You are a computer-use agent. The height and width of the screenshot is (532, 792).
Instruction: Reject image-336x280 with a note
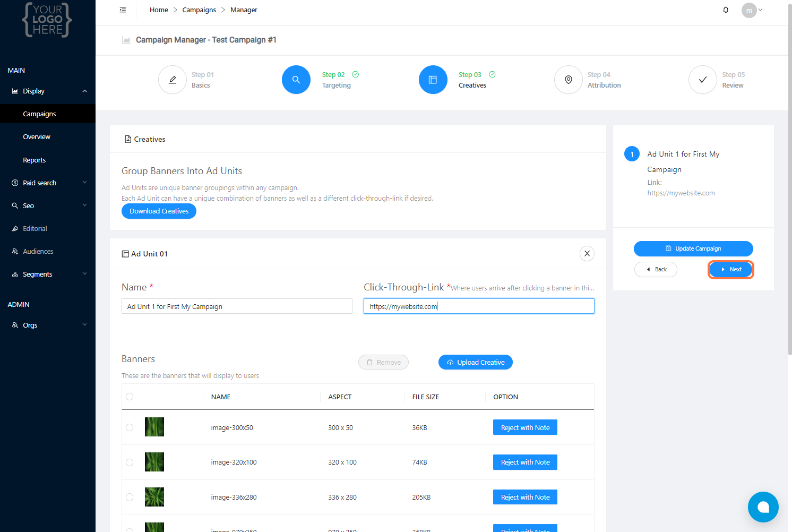point(525,497)
